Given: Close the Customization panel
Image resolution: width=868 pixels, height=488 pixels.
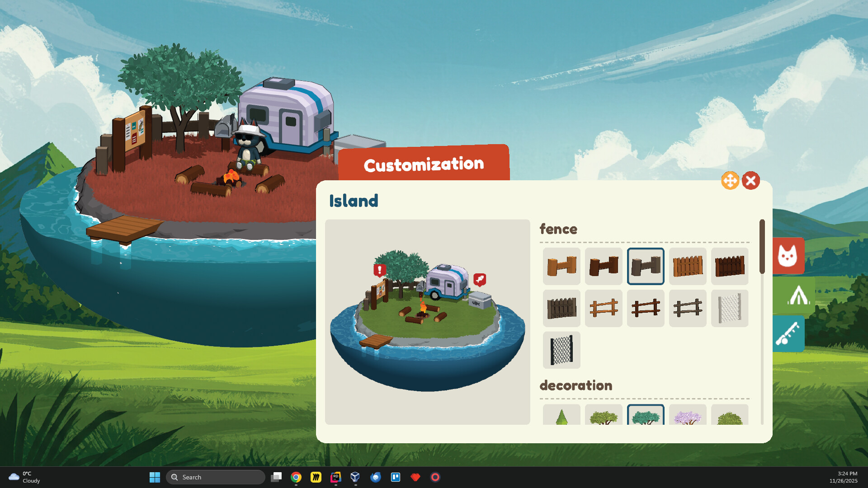Looking at the screenshot, I should (x=751, y=180).
